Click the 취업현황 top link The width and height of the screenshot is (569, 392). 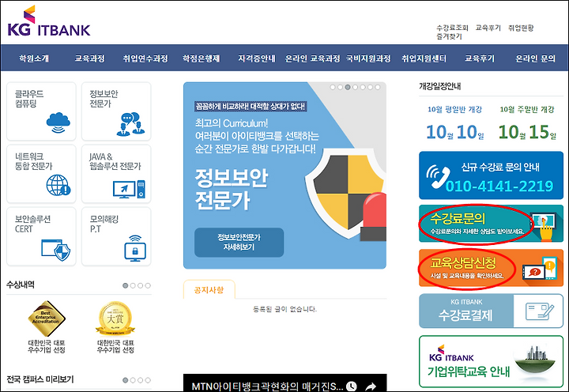pyautogui.click(x=521, y=28)
